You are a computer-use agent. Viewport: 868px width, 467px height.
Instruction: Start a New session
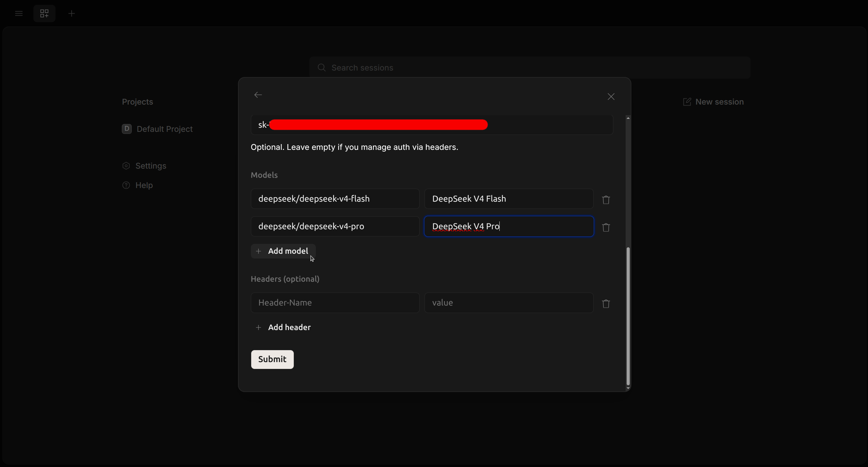[713, 102]
